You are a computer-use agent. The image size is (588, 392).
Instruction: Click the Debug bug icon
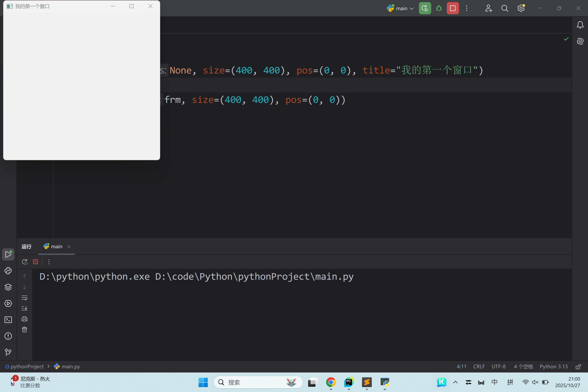tap(439, 8)
